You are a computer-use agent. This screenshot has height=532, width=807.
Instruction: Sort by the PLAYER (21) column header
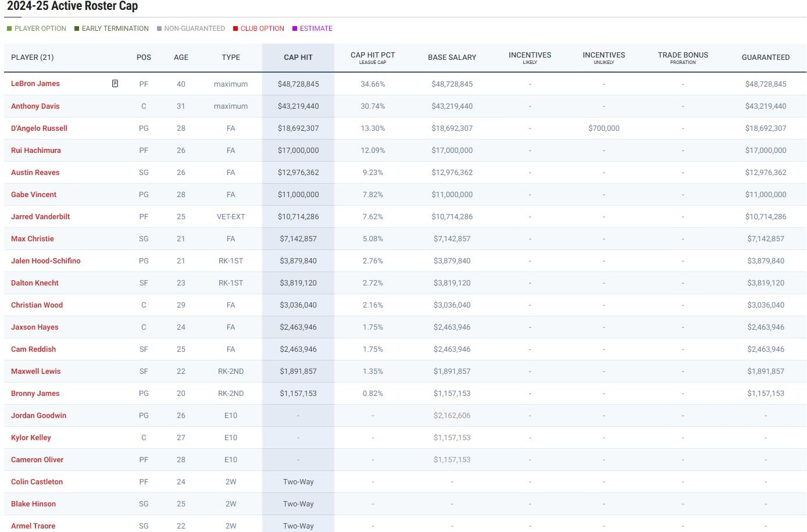tap(33, 58)
